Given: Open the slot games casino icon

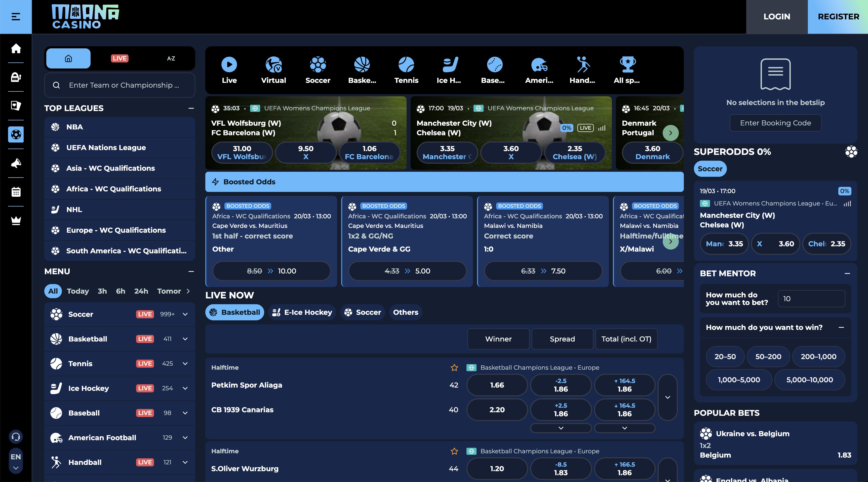Looking at the screenshot, I should click(16, 77).
